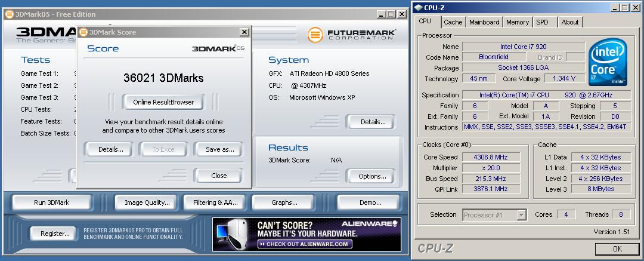Click the Revision value D0
Screen dimensions: 644x261
coord(615,116)
